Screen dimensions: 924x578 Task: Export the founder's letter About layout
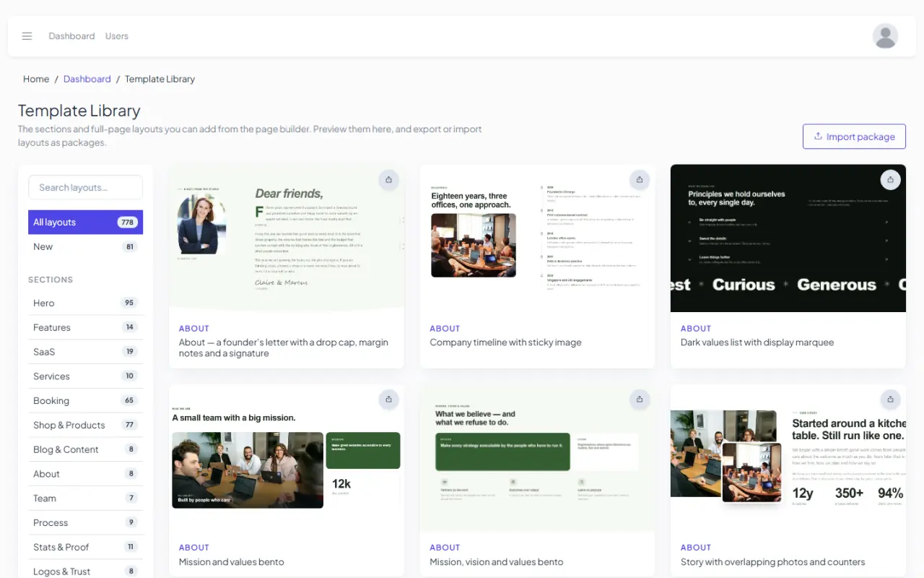(x=388, y=180)
